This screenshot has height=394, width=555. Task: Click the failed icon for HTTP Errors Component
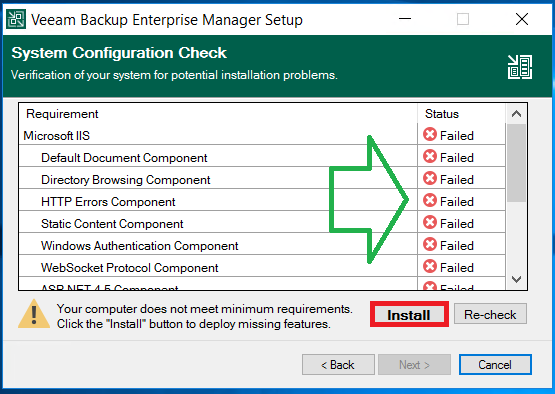coord(430,200)
